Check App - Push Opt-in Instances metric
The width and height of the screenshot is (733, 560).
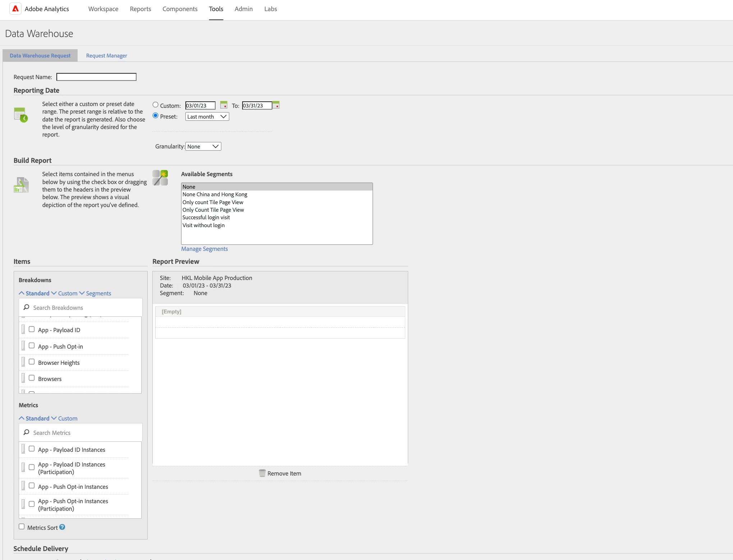coord(32,486)
